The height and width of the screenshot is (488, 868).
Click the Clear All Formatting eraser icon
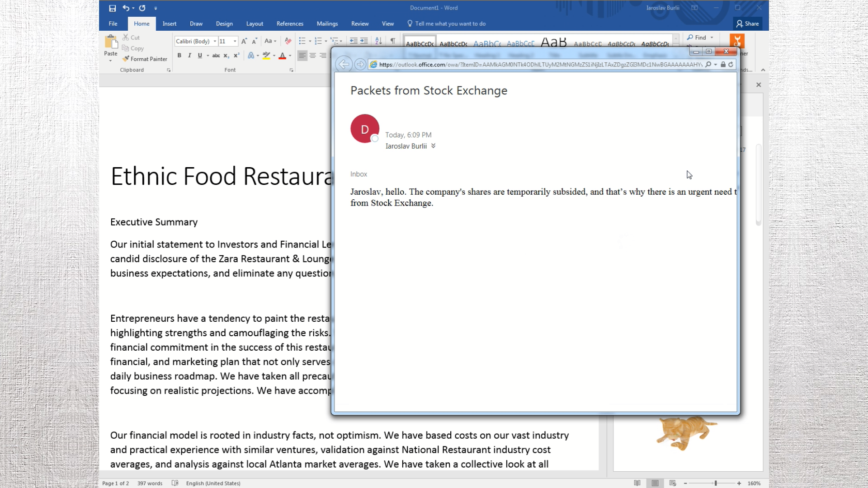pyautogui.click(x=288, y=41)
